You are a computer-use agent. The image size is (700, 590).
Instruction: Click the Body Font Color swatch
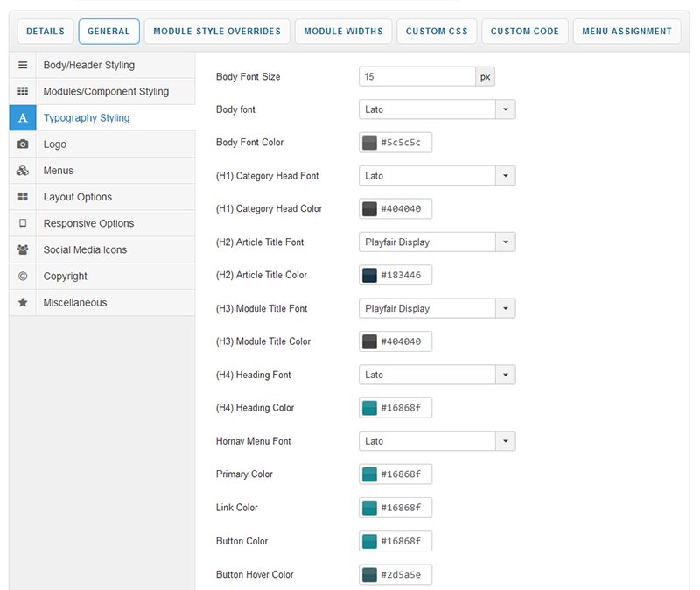[x=369, y=143]
